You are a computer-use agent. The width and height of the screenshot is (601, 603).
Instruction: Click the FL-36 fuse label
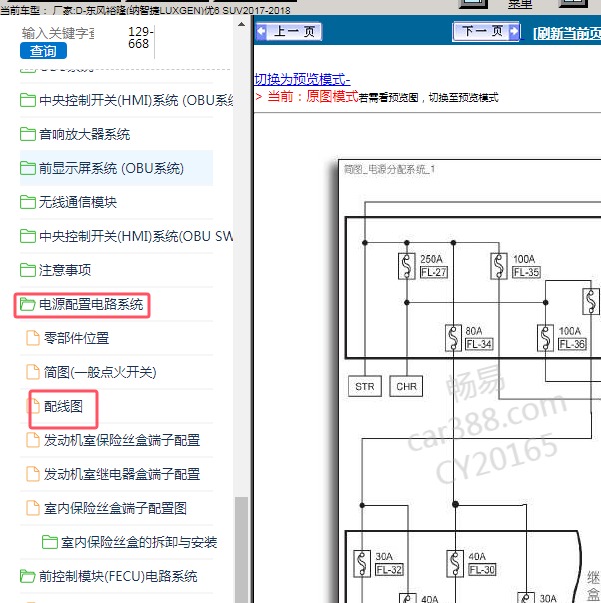click(x=572, y=344)
